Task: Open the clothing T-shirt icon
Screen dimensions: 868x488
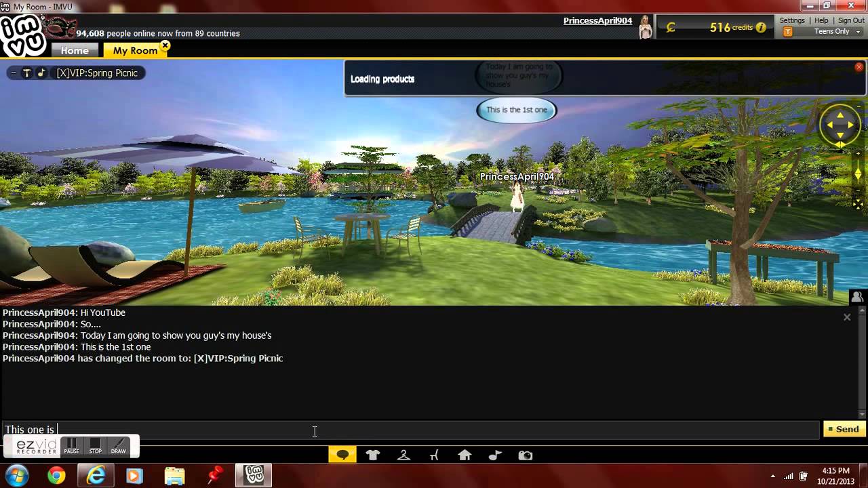Action: coord(373,455)
